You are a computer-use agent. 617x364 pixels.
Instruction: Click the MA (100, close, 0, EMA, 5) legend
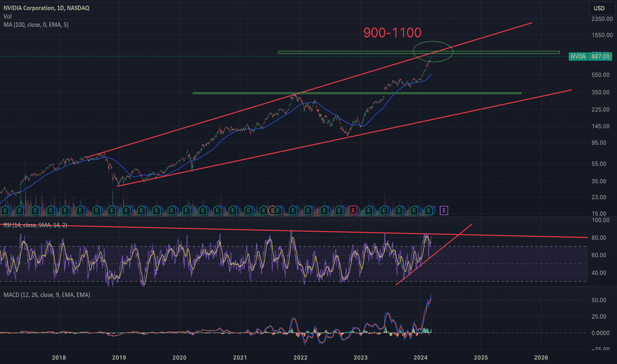(x=36, y=24)
